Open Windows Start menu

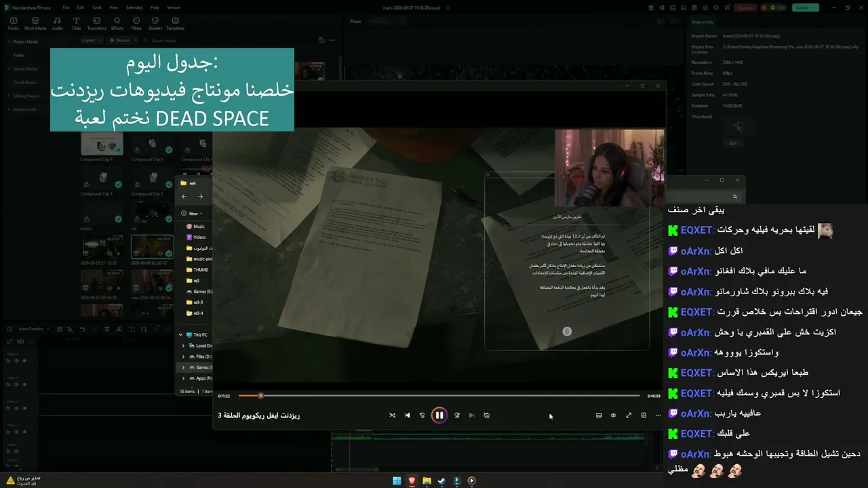coord(397,481)
